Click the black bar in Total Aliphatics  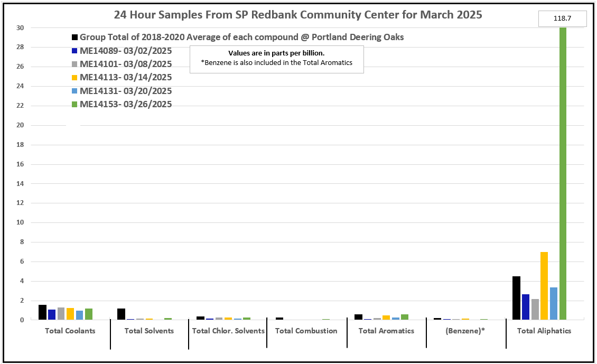[x=516, y=298]
